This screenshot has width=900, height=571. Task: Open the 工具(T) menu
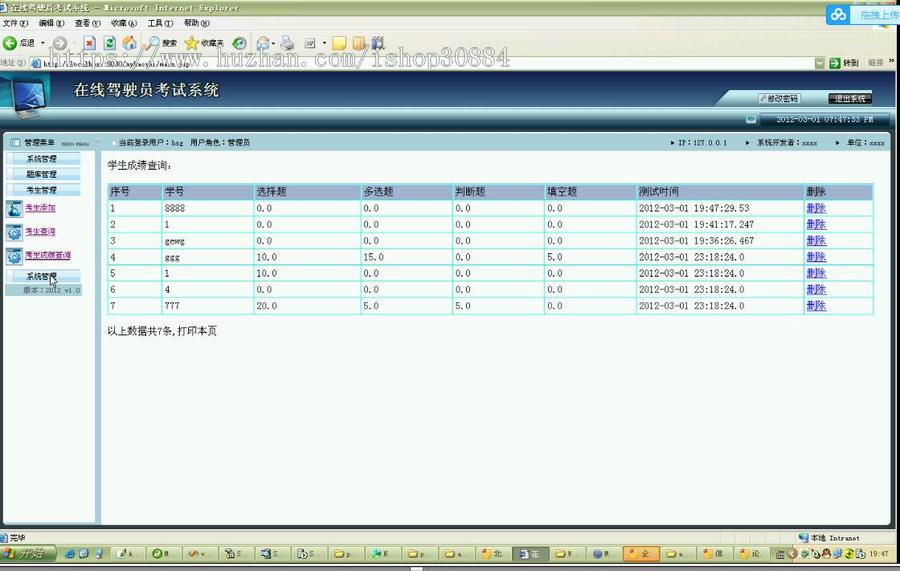[x=159, y=23]
